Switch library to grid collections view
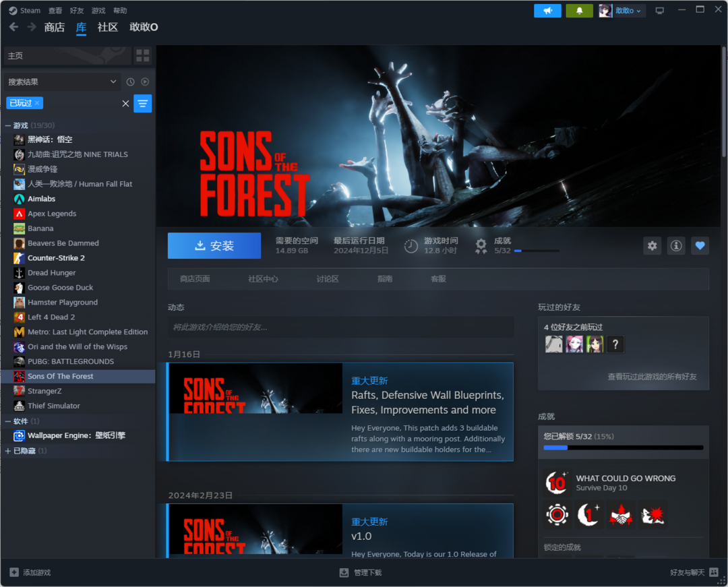Screen dimensions: 728x587 click(142, 56)
